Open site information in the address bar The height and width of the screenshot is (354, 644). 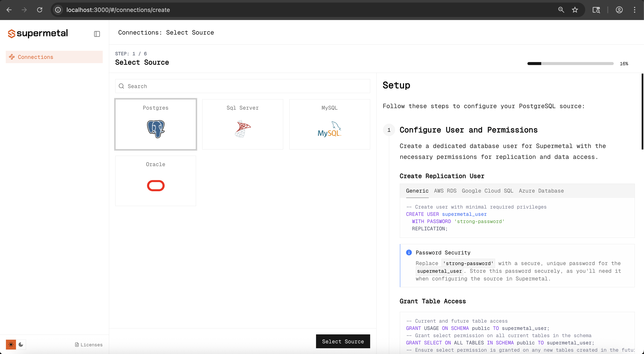tap(58, 10)
